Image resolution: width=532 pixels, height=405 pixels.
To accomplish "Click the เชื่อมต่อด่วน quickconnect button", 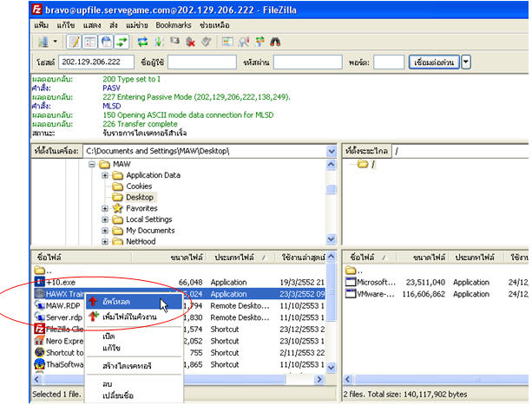I will pyautogui.click(x=434, y=62).
